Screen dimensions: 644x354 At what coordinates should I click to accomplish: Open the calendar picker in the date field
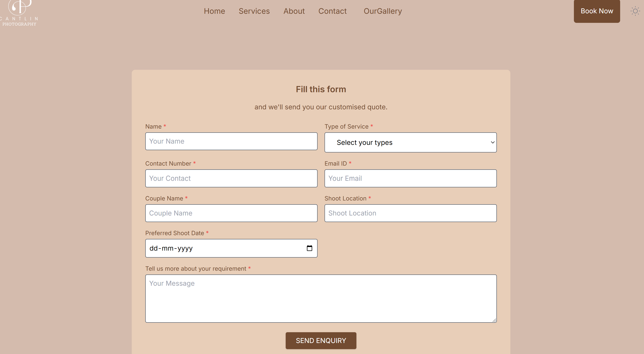coord(310,248)
